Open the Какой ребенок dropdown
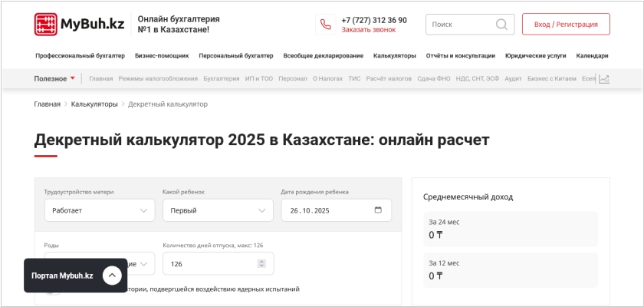 218,210
